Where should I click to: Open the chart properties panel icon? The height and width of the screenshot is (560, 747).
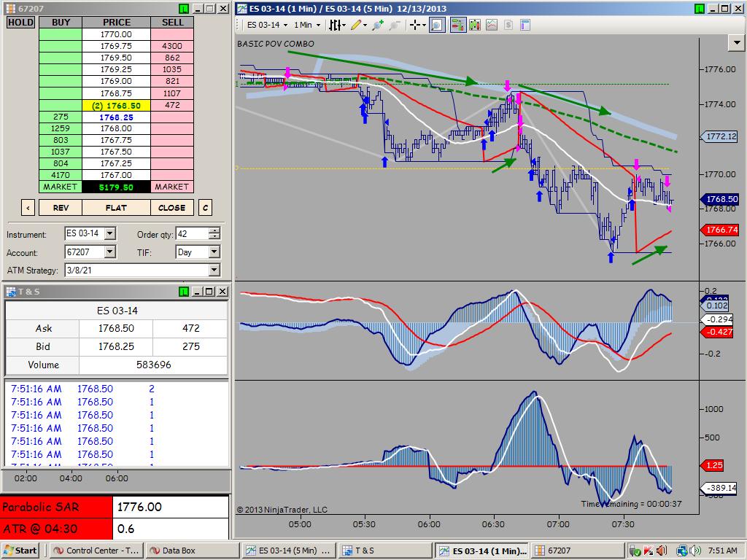point(525,26)
